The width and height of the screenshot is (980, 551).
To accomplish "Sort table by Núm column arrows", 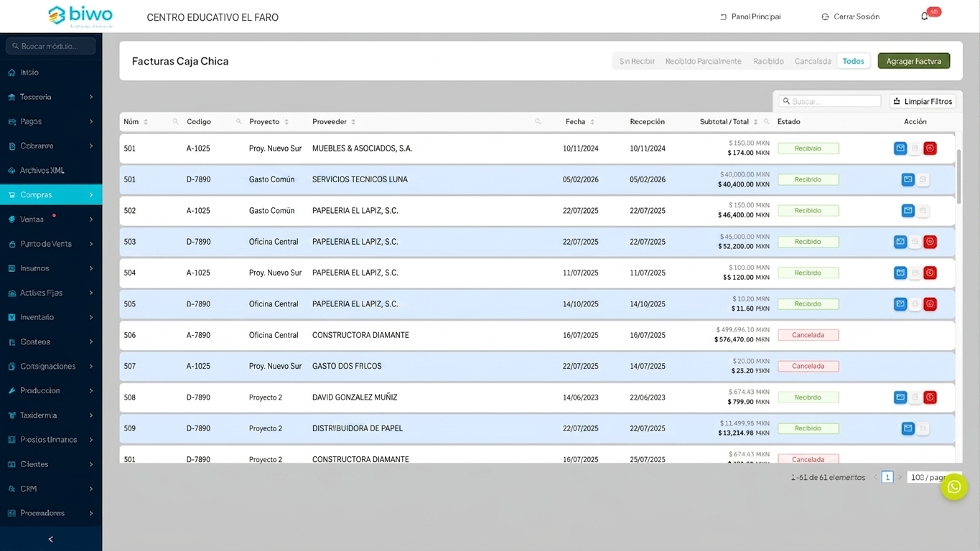I will (146, 122).
